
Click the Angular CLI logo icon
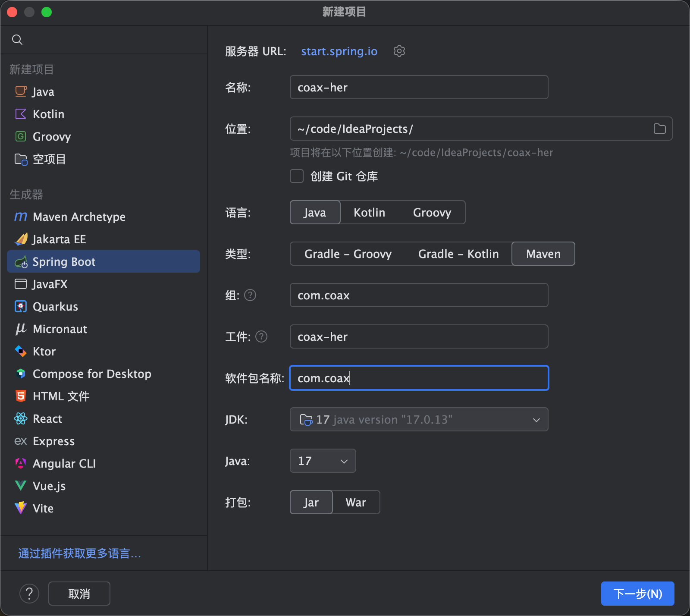[x=21, y=463]
